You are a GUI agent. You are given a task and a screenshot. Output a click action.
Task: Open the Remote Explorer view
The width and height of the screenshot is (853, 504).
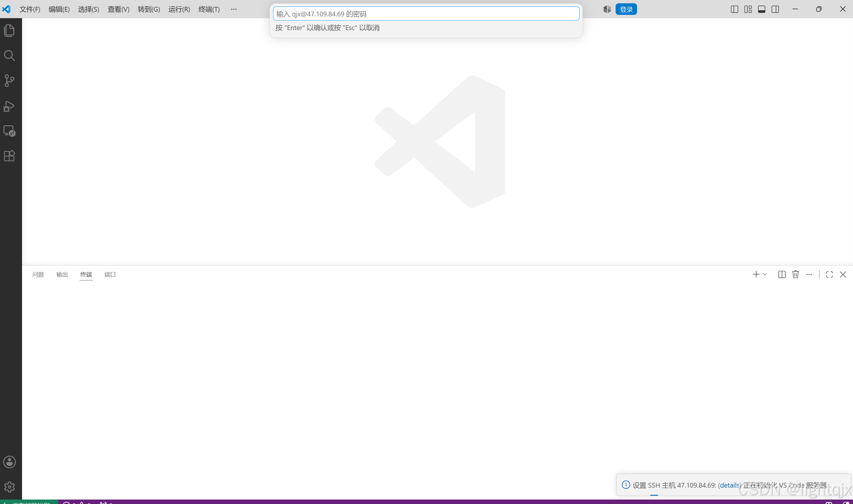pos(9,131)
